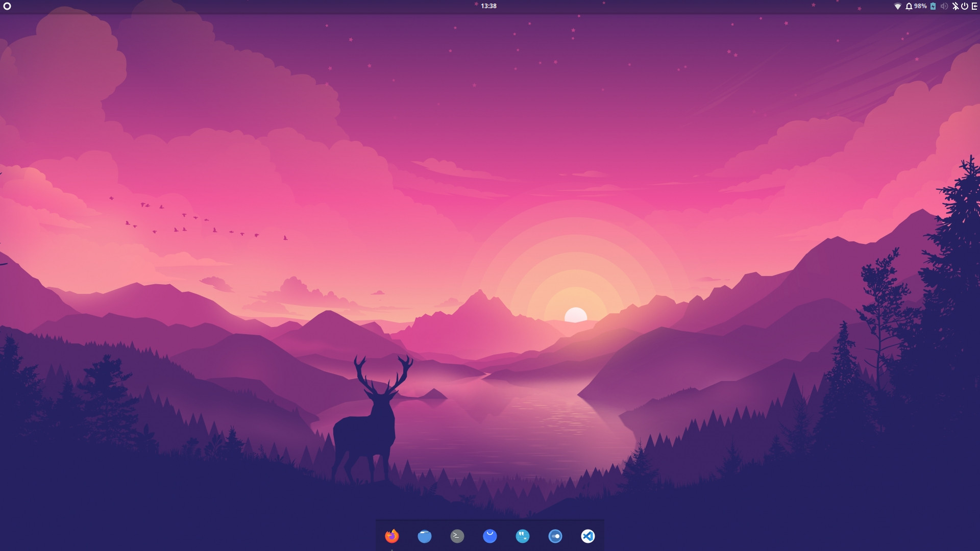The height and width of the screenshot is (551, 980).
Task: Open the file manager folder icon in the dock
Action: pos(425,536)
